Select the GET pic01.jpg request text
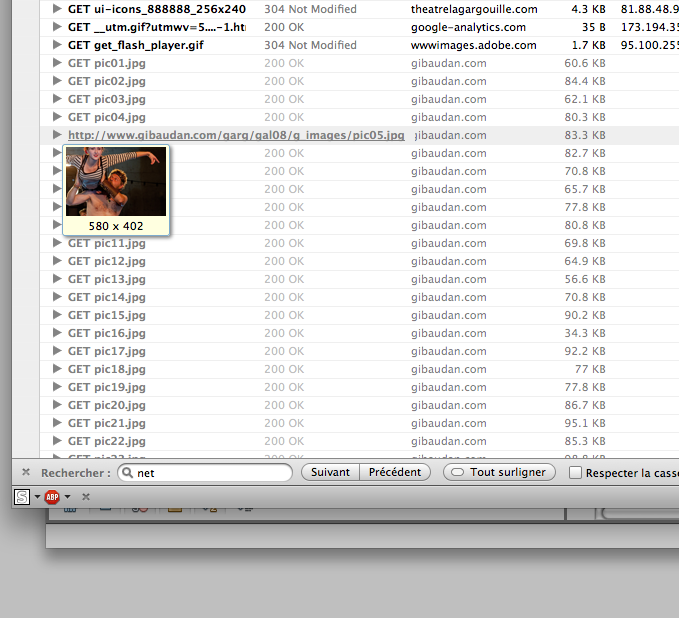The image size is (679, 618). (107, 63)
